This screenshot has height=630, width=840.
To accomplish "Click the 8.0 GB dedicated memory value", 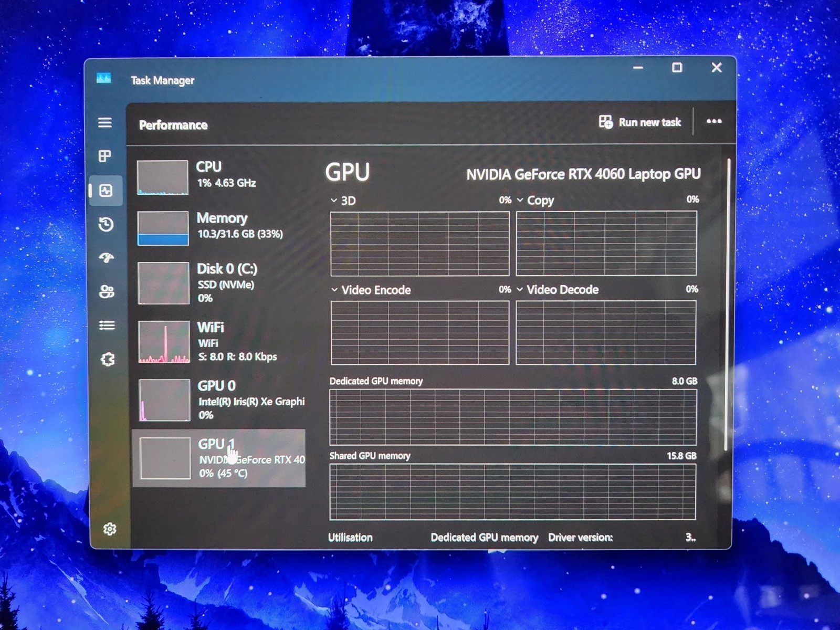I will pyautogui.click(x=685, y=381).
